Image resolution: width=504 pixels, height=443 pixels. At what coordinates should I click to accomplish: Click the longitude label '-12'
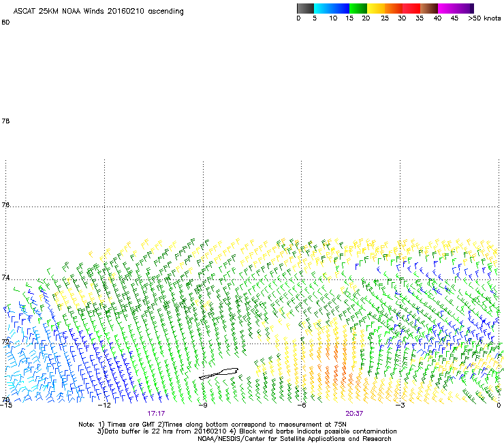[x=104, y=405]
